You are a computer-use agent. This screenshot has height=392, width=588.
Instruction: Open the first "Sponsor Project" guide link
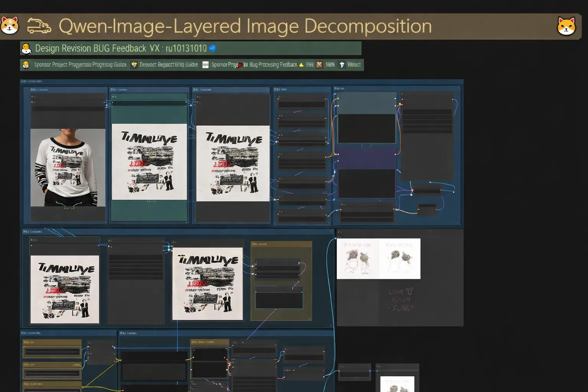pos(80,65)
